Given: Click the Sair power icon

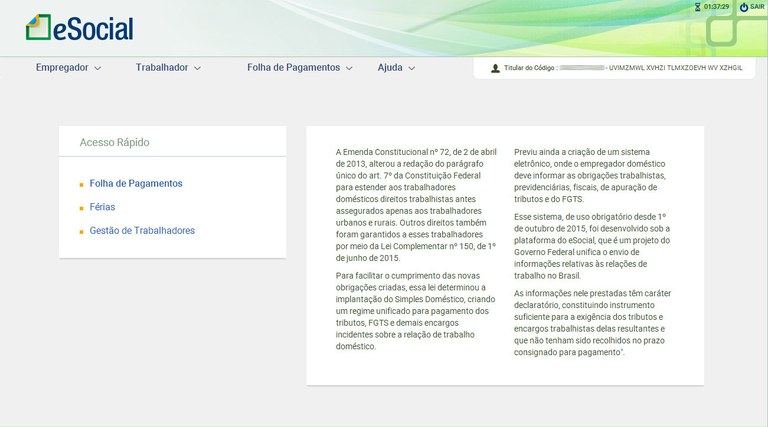Looking at the screenshot, I should [743, 7].
